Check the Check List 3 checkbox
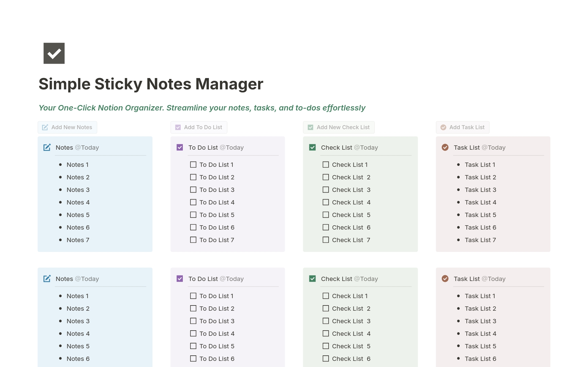The image size is (588, 367). coord(326,190)
